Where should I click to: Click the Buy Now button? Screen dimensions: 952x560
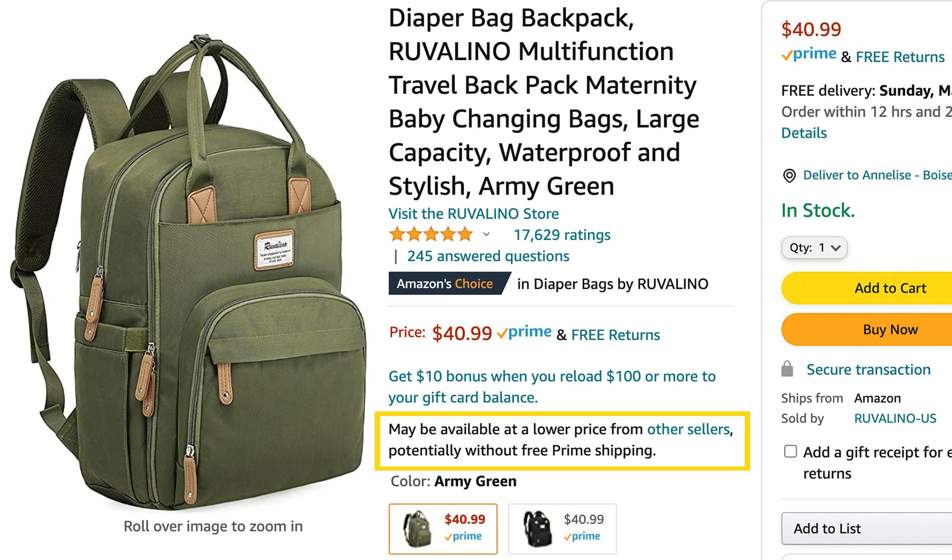(867, 329)
